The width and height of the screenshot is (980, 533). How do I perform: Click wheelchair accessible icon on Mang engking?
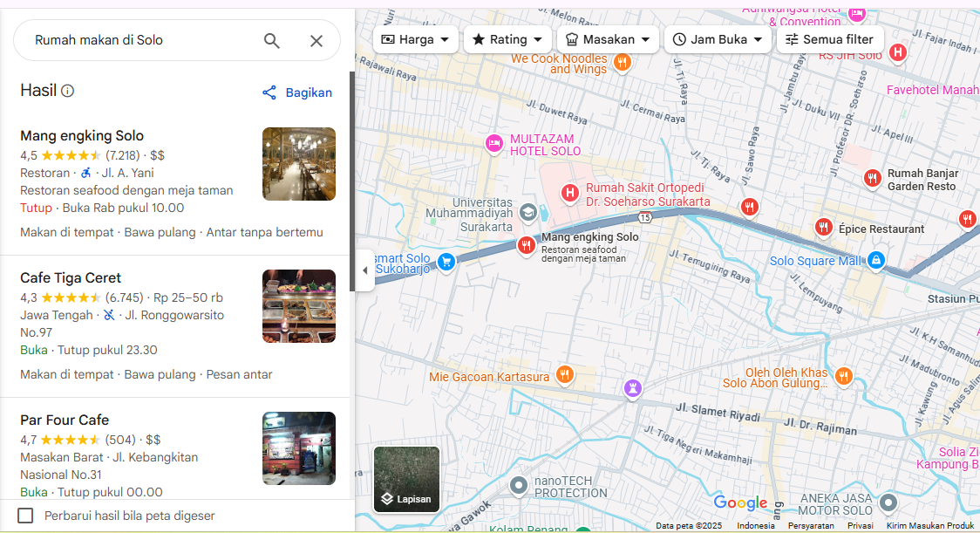click(86, 173)
